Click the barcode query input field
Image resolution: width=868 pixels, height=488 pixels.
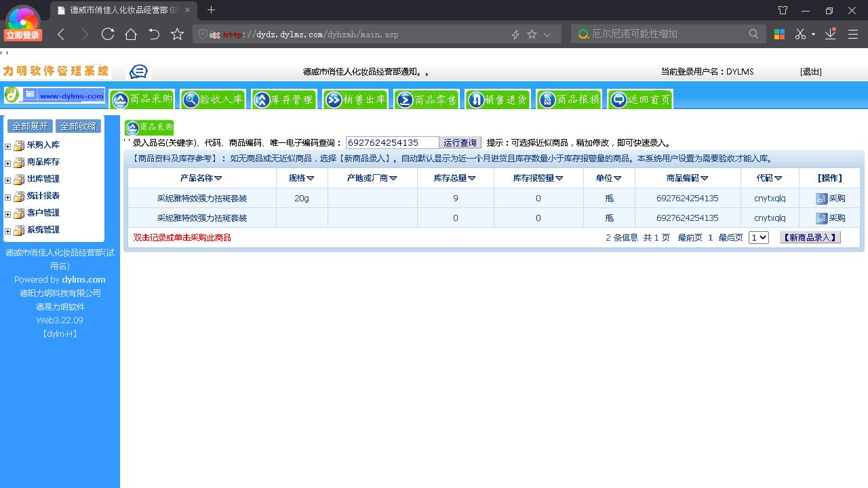coord(391,142)
